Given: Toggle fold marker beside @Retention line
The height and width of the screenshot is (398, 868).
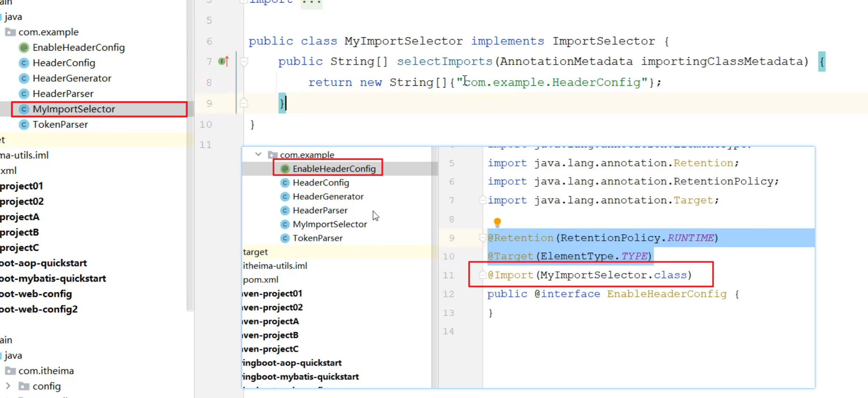Looking at the screenshot, I should [x=482, y=238].
